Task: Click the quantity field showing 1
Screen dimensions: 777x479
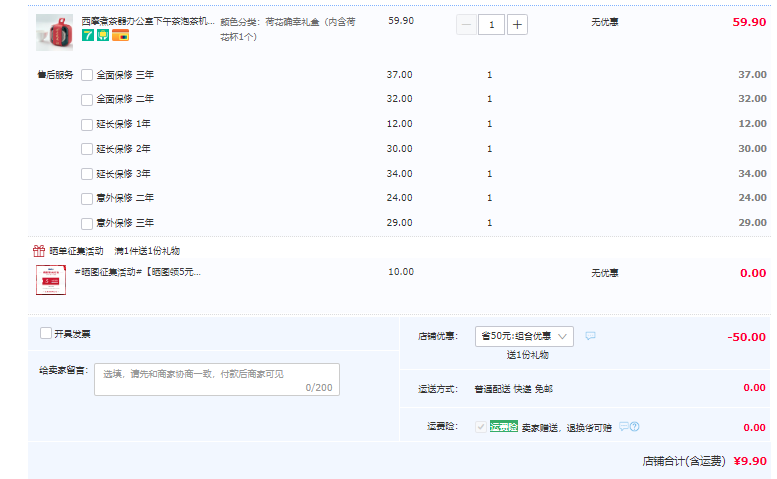Action: tap(492, 25)
